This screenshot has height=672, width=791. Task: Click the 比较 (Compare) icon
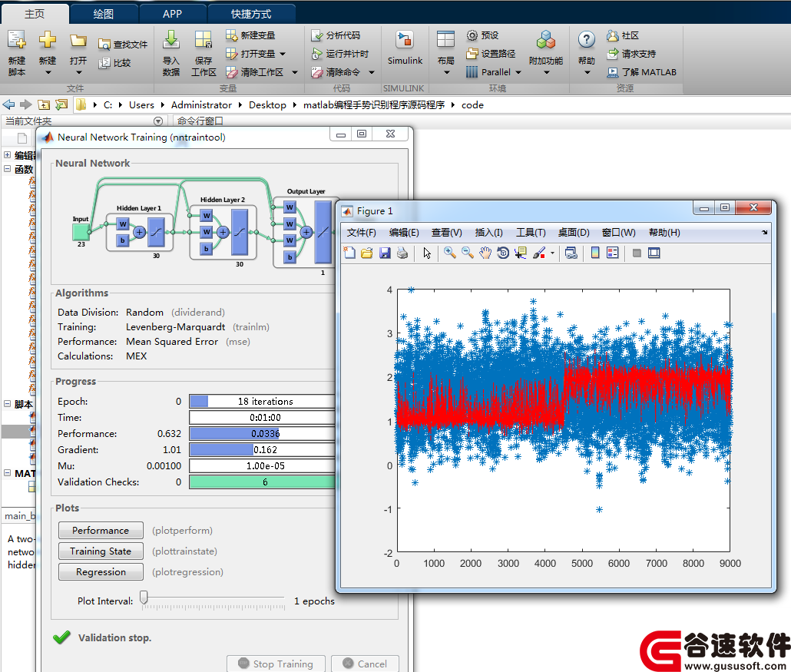tap(104, 63)
